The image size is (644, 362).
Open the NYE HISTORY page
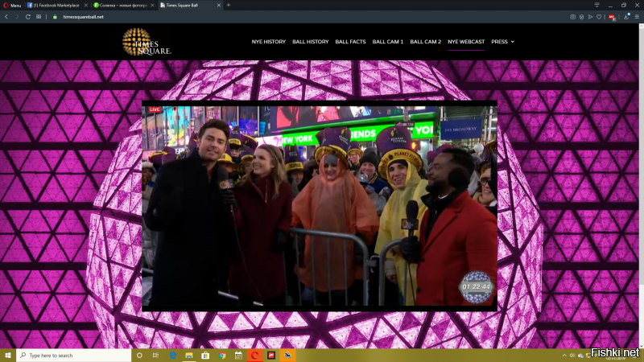[269, 42]
